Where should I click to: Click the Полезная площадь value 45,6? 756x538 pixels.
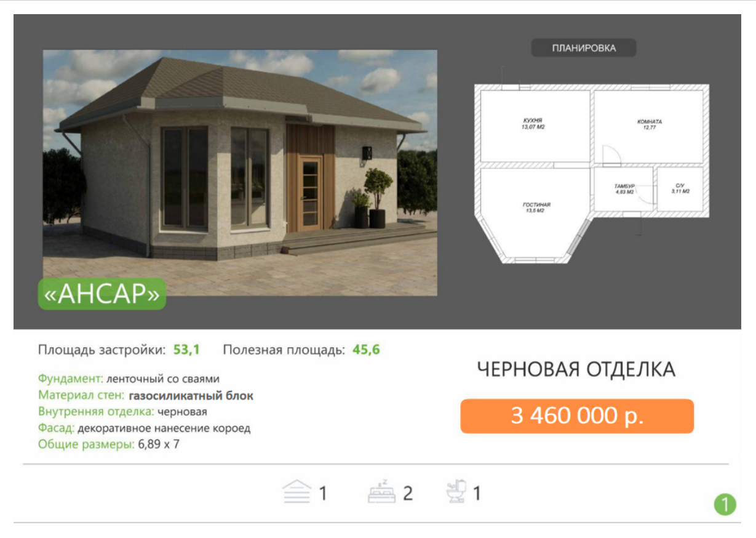366,350
